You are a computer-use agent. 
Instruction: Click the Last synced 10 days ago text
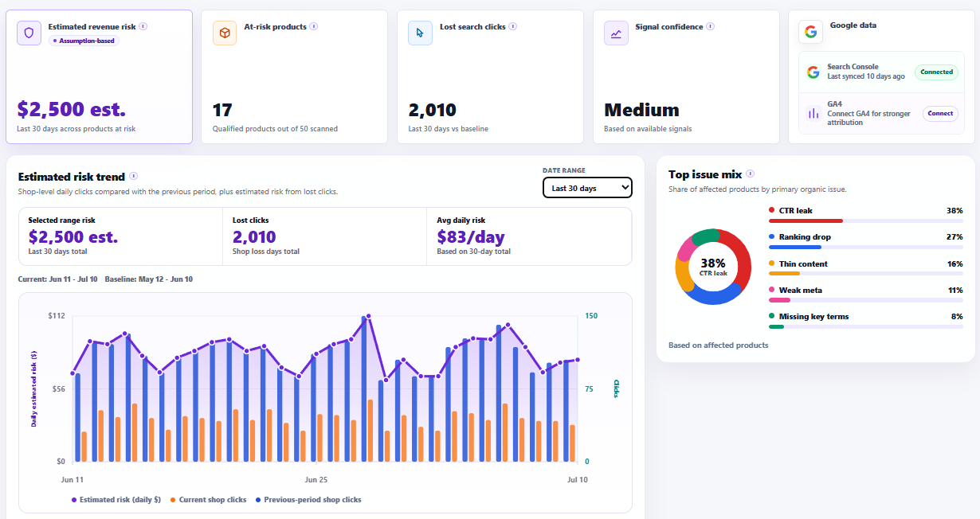coord(865,76)
